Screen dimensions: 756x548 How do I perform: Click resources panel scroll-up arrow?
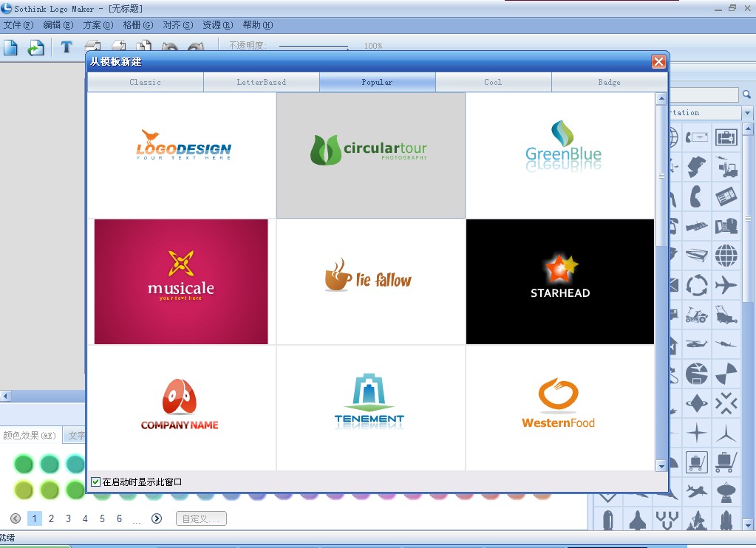(x=748, y=129)
